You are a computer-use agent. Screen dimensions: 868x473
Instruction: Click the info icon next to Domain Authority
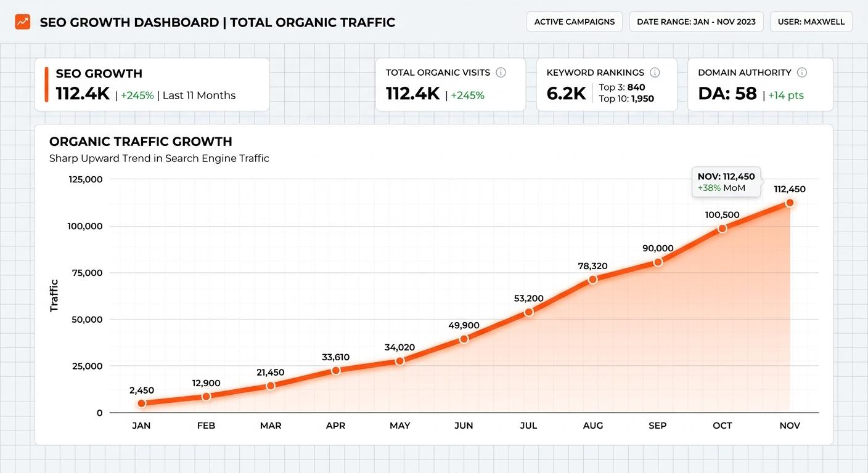tap(801, 72)
